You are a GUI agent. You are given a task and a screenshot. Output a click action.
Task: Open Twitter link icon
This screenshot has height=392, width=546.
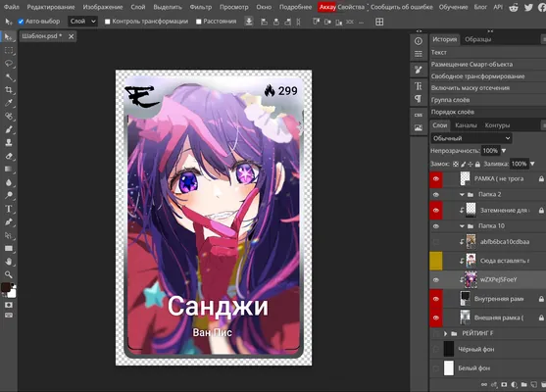coord(528,7)
